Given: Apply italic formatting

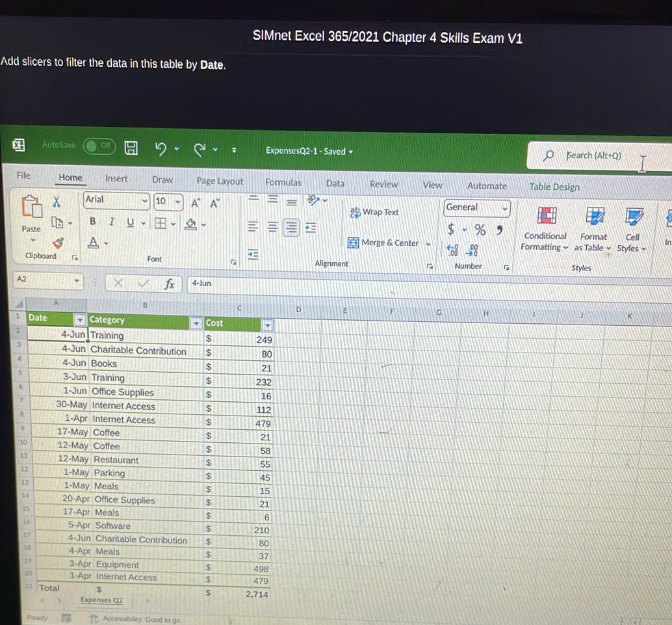Looking at the screenshot, I should point(111,222).
